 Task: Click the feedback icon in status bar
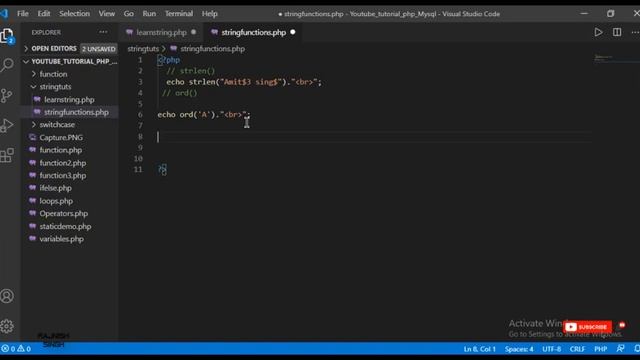620,349
